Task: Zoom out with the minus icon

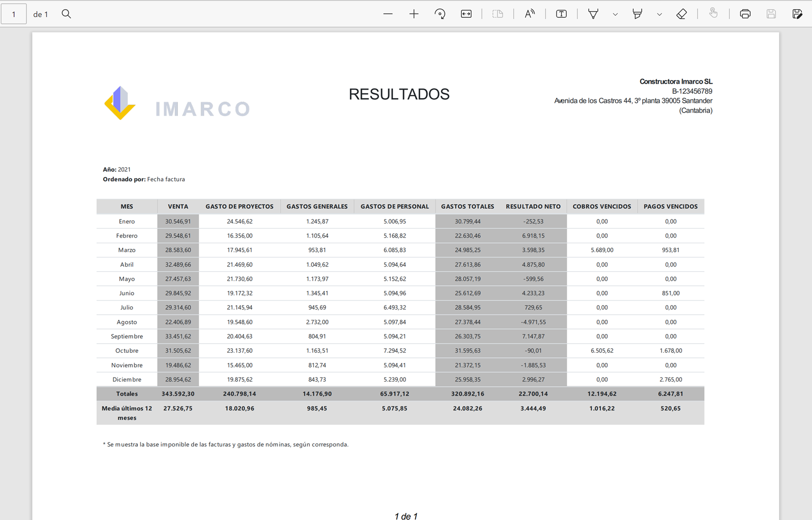Action: [388, 14]
